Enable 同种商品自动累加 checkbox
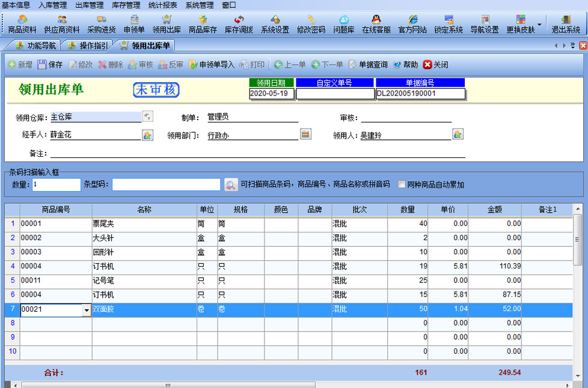The image size is (588, 388). (402, 185)
